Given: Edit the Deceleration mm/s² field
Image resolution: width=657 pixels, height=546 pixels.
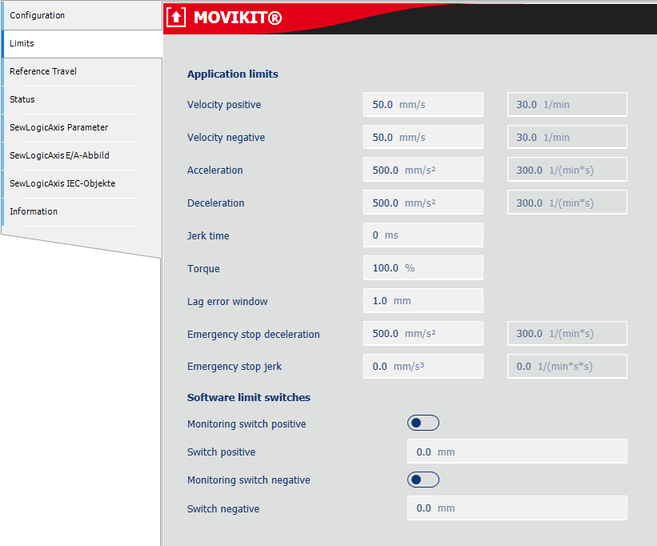Looking at the screenshot, I should coord(423,204).
